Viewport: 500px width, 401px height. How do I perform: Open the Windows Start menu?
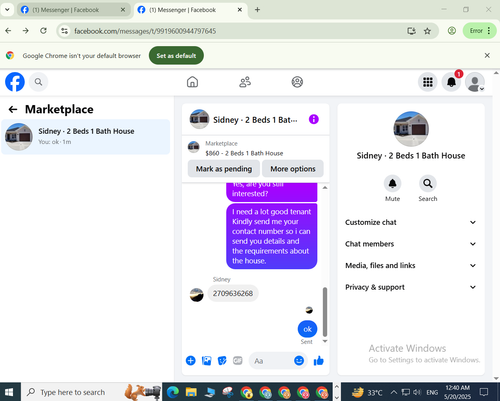[9, 392]
